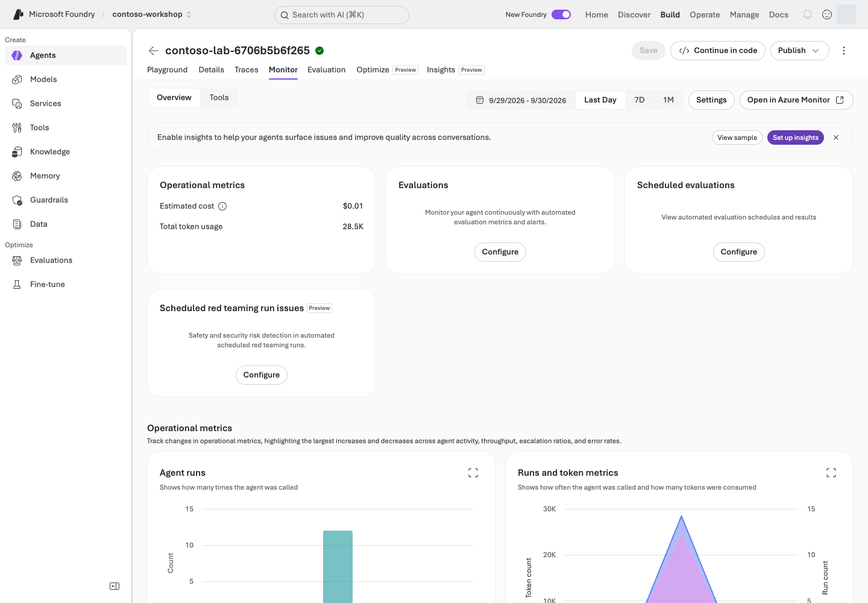Open the Publish dropdown
868x603 pixels.
pos(800,51)
